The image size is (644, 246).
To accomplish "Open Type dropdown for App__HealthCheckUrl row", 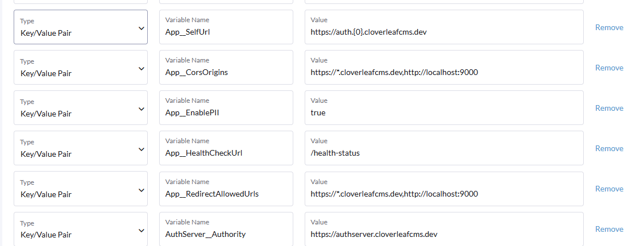I will 81,148.
